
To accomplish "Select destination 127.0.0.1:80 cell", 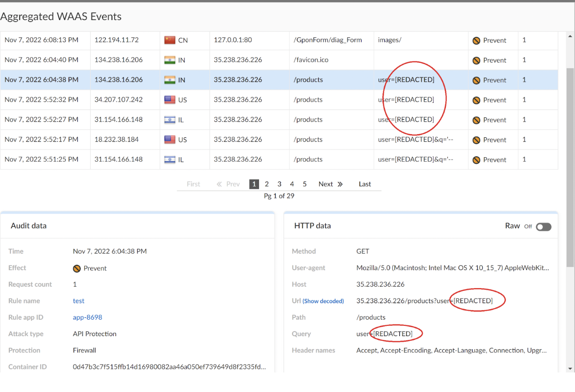I will click(233, 40).
